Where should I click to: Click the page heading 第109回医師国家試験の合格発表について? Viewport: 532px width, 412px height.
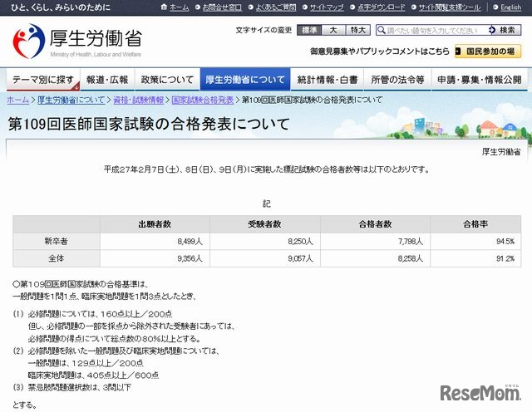[149, 124]
